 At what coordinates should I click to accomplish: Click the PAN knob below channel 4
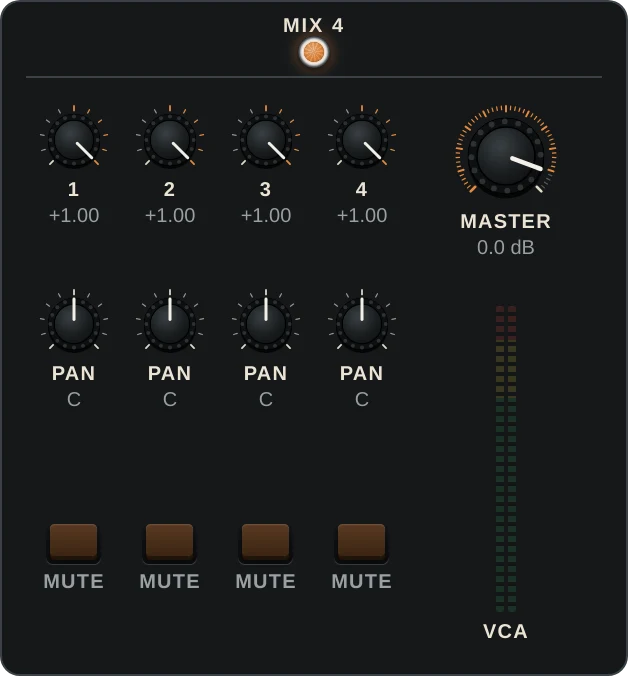coord(362,324)
